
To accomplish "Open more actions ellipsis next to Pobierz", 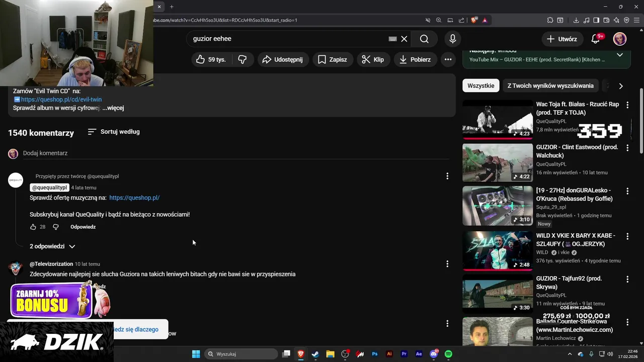I will coord(448,59).
